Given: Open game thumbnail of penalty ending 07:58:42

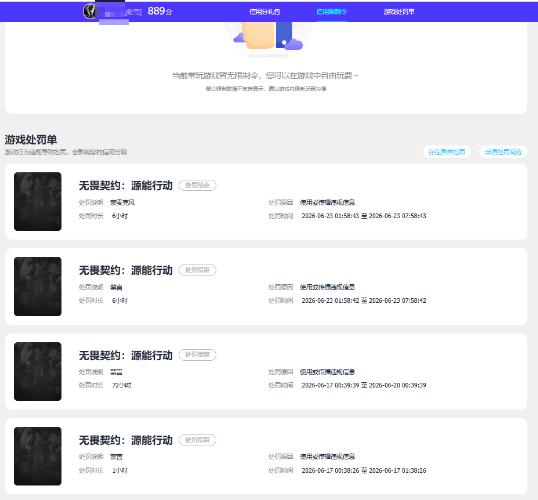Looking at the screenshot, I should pyautogui.click(x=38, y=286).
